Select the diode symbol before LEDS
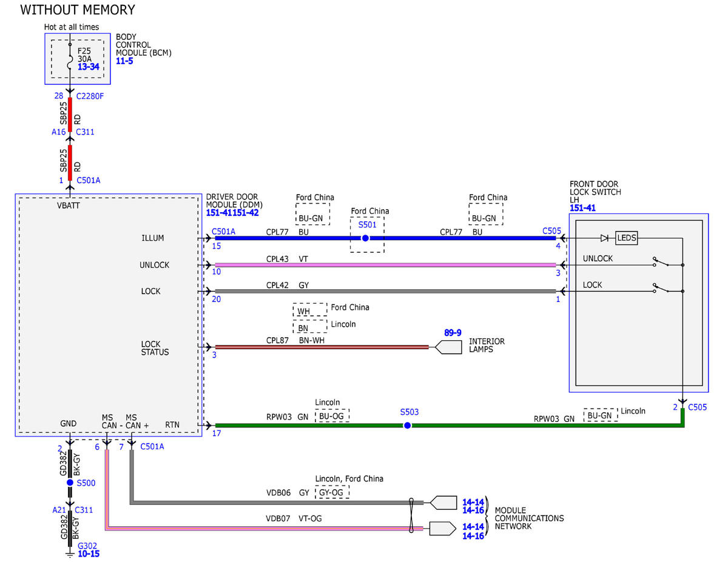Image resolution: width=728 pixels, height=562 pixels. pos(604,238)
